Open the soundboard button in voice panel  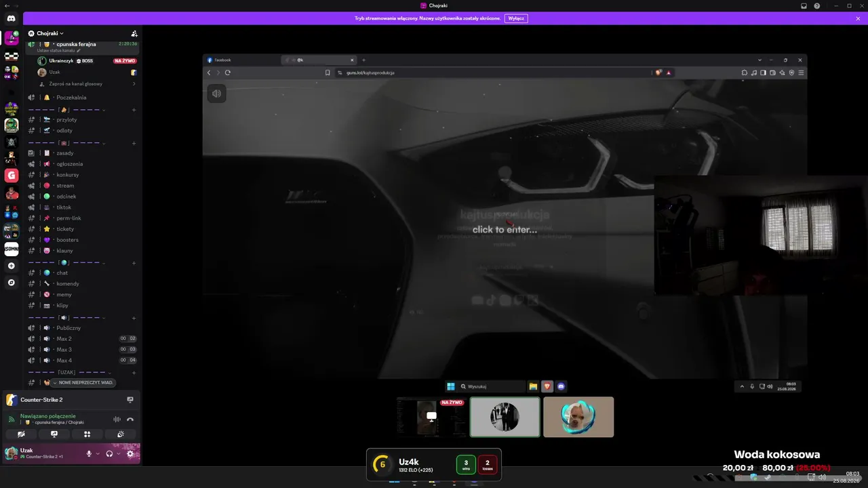120,434
